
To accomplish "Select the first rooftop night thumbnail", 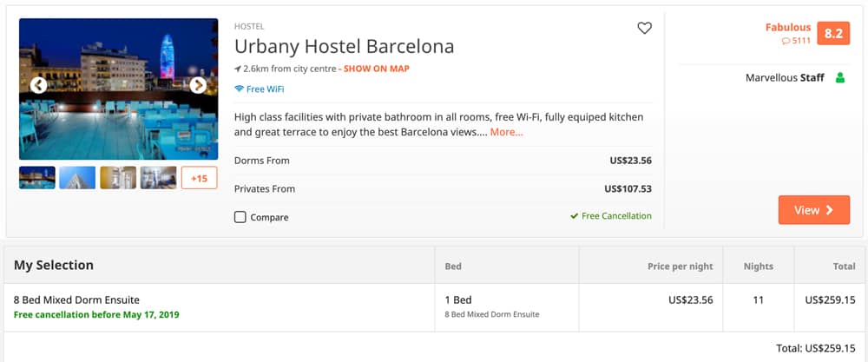I will [x=37, y=178].
